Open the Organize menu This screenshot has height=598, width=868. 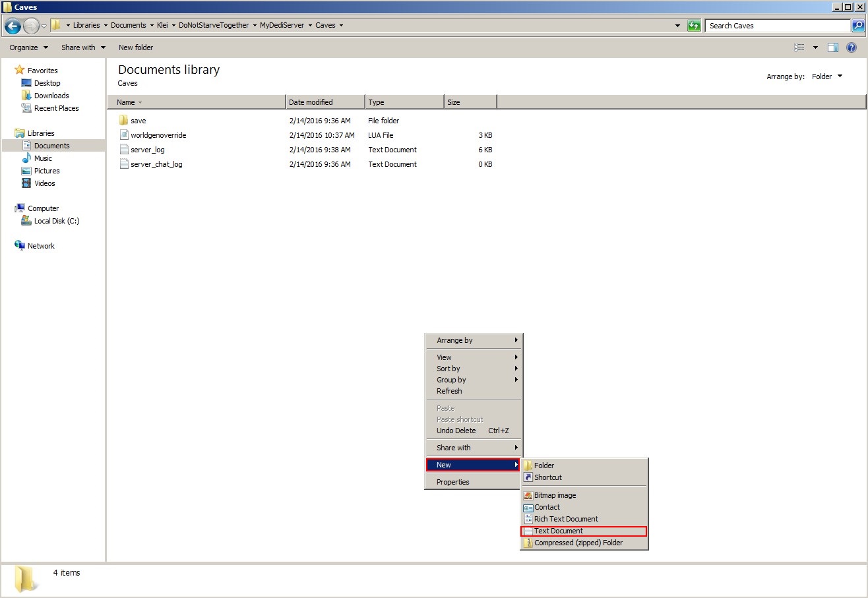[28, 47]
